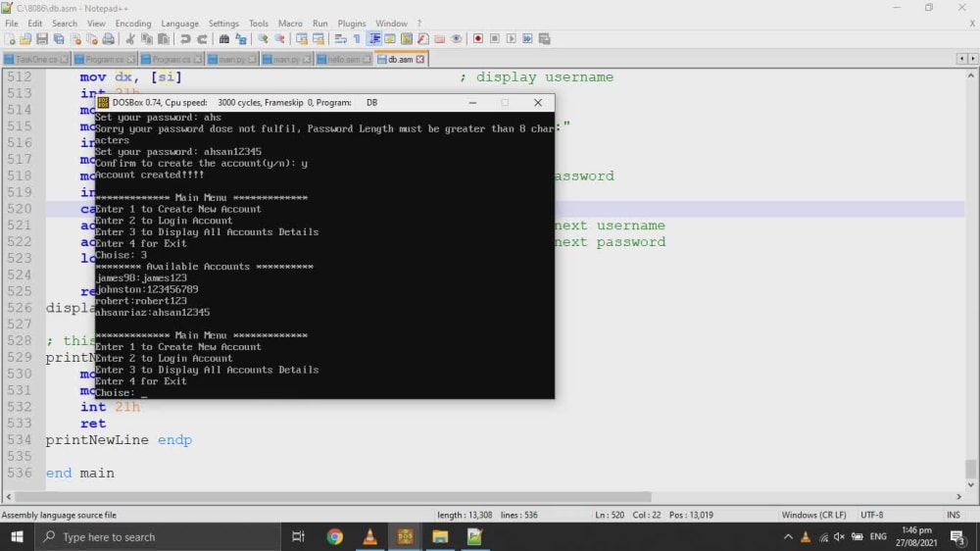Click the Cut scissors icon
This screenshot has width=980, height=551.
click(130, 39)
